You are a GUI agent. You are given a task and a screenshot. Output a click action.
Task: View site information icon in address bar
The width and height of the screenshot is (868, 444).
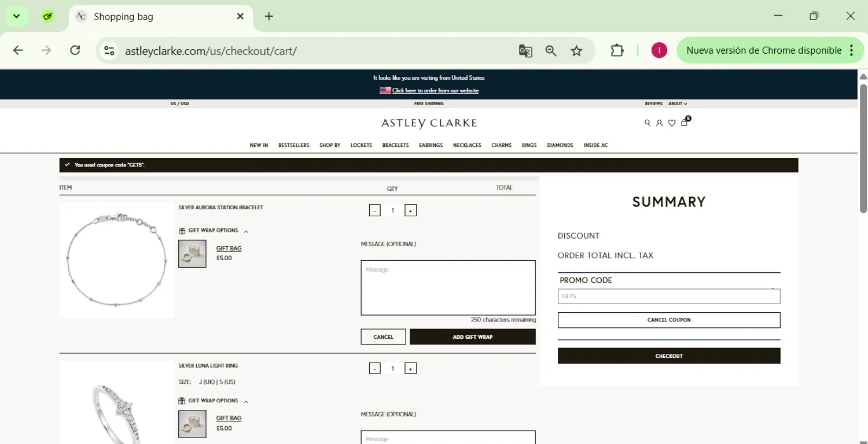(109, 51)
